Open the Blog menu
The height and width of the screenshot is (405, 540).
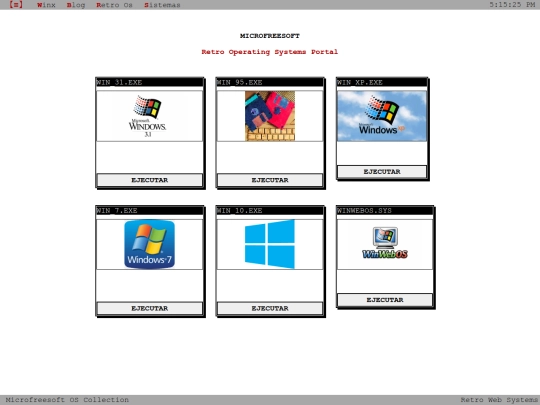76,5
